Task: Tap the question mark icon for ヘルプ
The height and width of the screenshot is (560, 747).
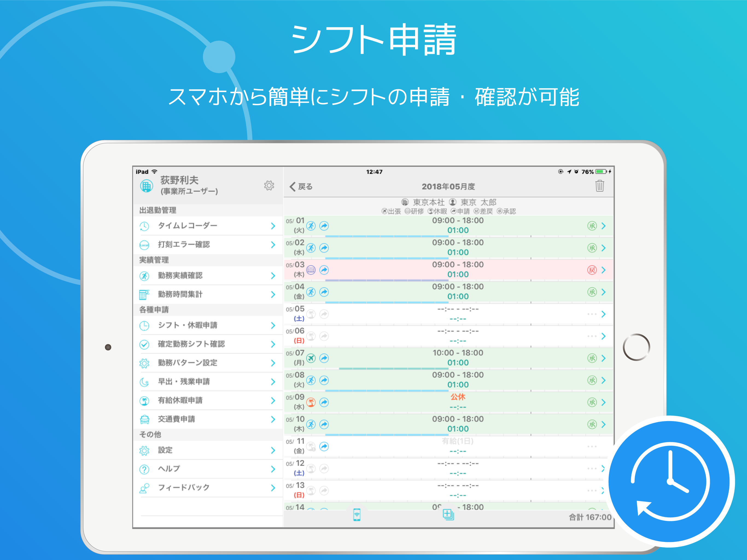Action: (x=144, y=469)
